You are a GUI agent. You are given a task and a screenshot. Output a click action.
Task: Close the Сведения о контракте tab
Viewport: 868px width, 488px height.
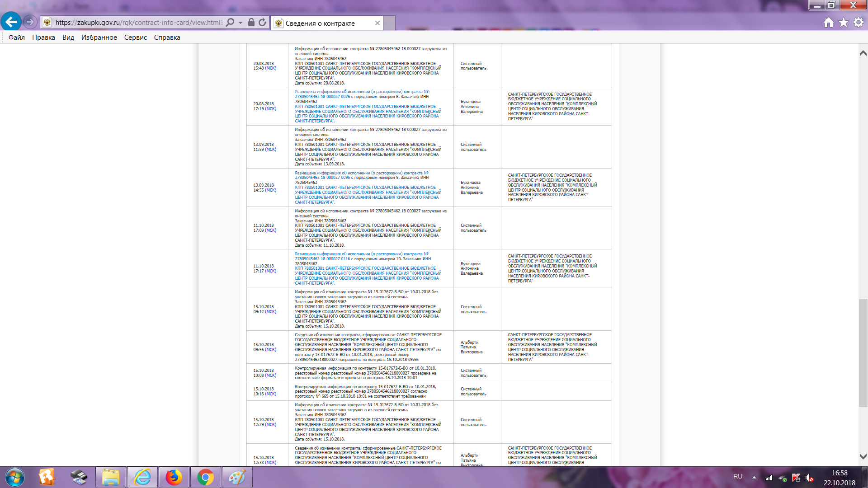[x=377, y=23]
